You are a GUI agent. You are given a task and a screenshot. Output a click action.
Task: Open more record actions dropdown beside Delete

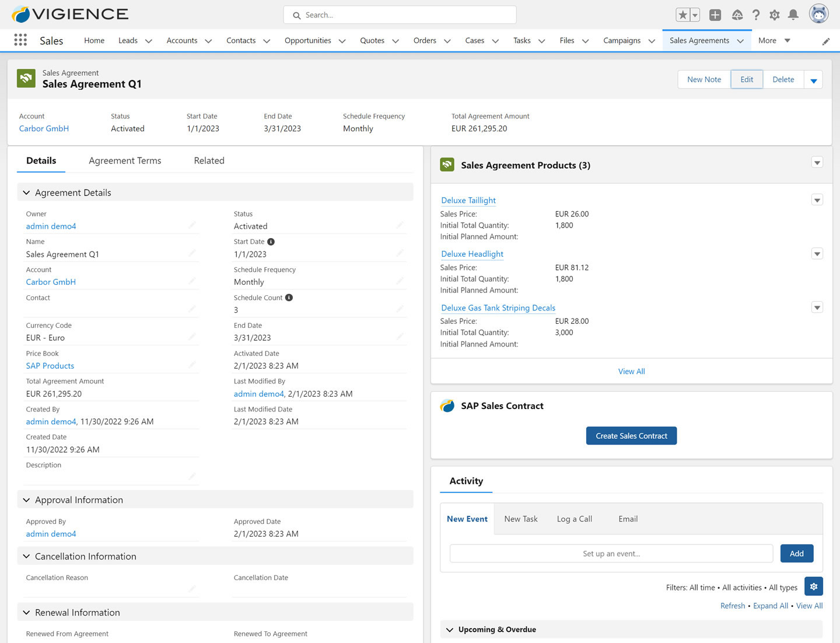pos(813,80)
